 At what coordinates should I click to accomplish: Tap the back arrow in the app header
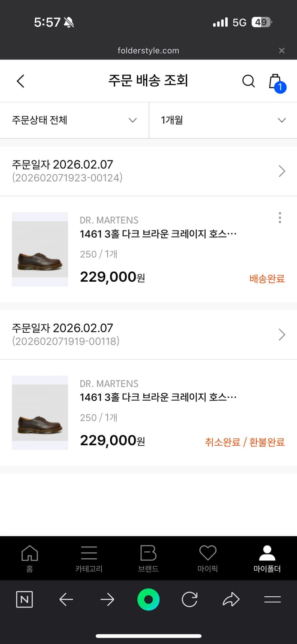[x=20, y=81]
